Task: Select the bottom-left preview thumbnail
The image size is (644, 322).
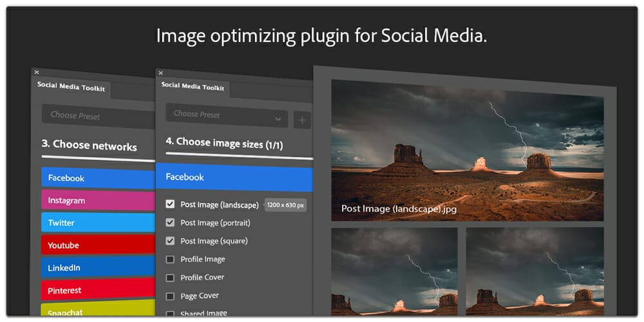Action: tap(394, 272)
